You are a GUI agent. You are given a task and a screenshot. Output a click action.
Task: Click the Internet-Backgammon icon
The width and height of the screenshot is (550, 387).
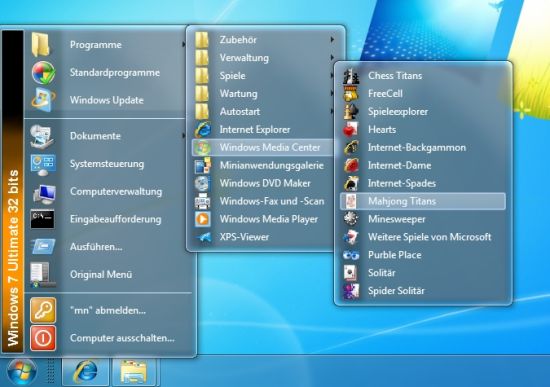(351, 148)
